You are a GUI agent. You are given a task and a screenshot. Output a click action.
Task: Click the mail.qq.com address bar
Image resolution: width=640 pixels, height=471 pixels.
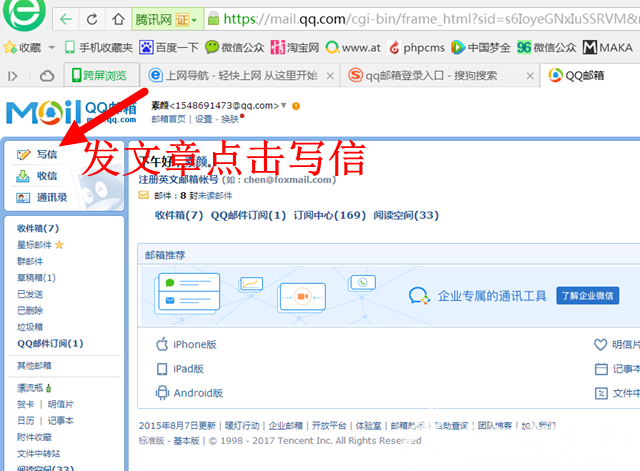pyautogui.click(x=420, y=19)
